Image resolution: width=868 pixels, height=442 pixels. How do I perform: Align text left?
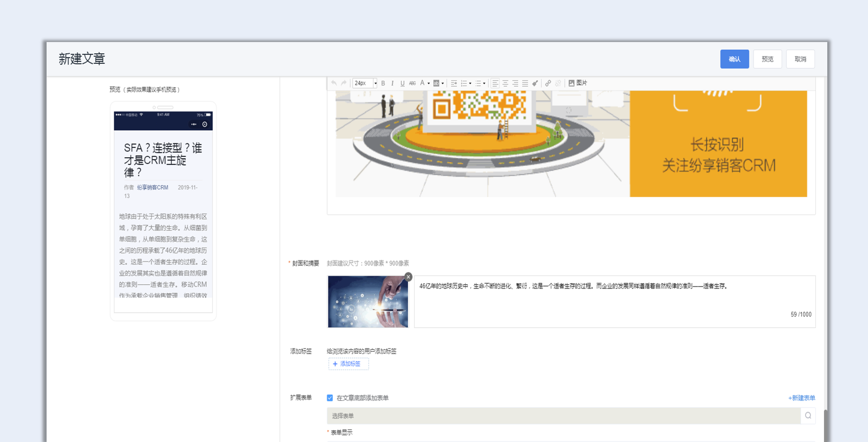tap(495, 83)
